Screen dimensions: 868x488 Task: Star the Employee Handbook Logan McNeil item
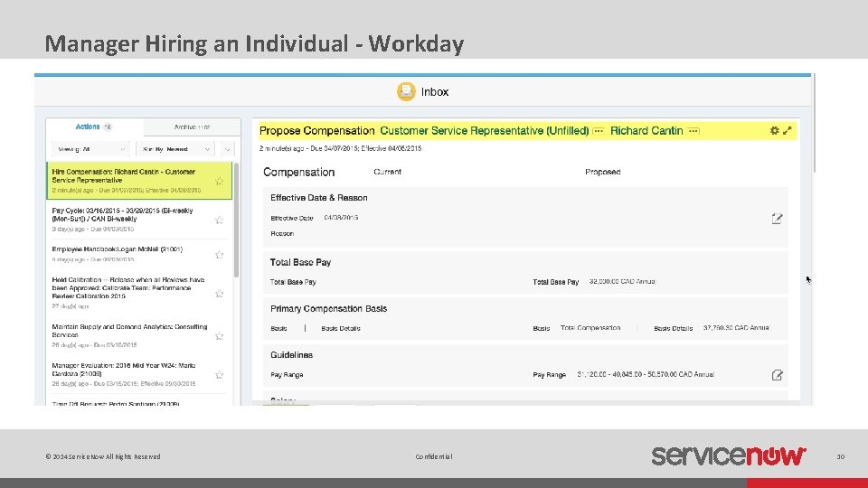pyautogui.click(x=219, y=255)
